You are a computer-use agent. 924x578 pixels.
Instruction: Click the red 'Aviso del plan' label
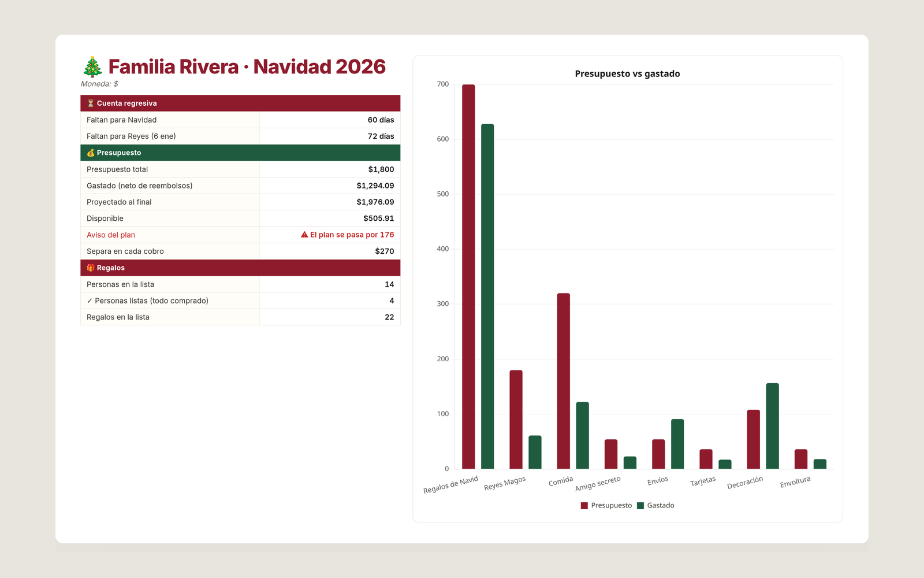111,235
